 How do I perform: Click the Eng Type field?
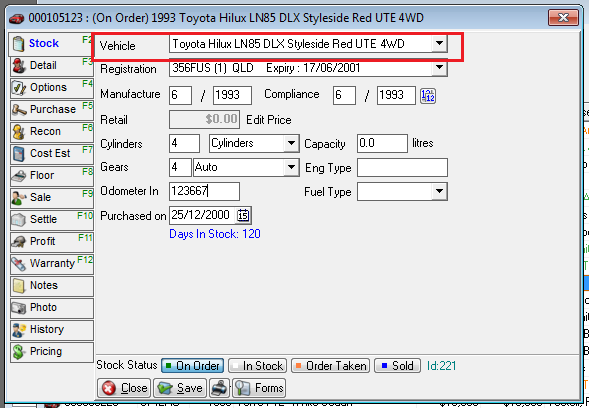tap(402, 168)
